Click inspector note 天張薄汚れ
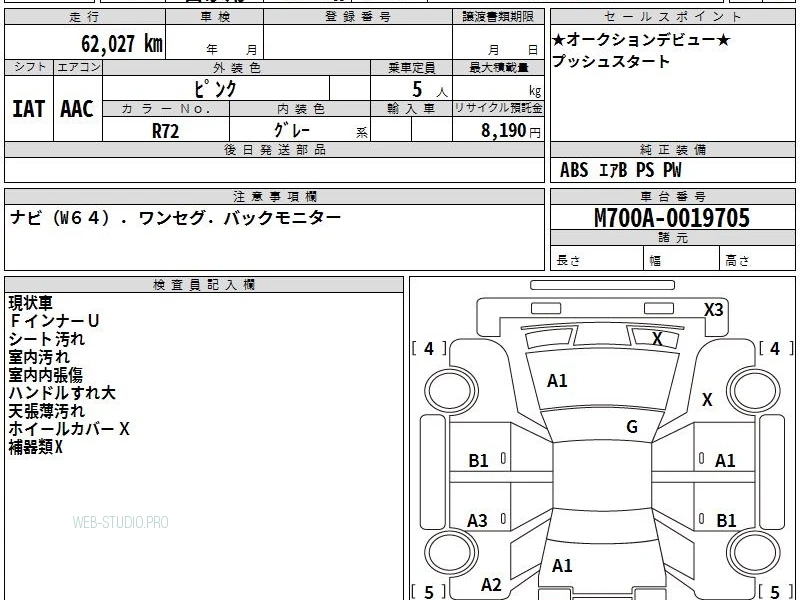 (x=46, y=411)
